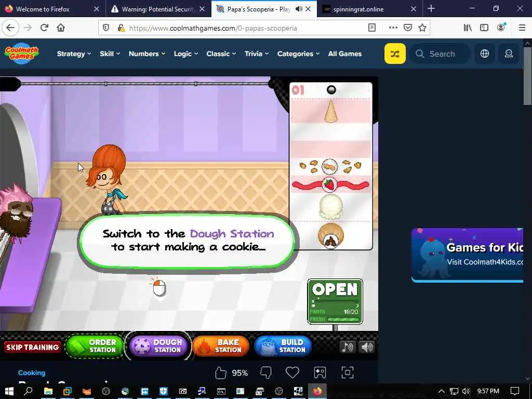Go back to previous page
The width and height of the screenshot is (532, 399).
point(10,28)
